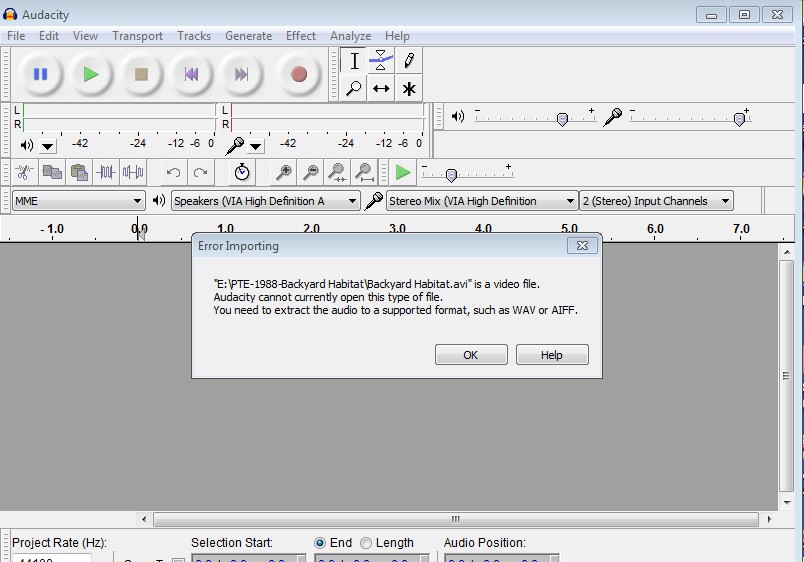Open the MME audio host dropdown
This screenshot has height=562, width=804.
point(78,201)
